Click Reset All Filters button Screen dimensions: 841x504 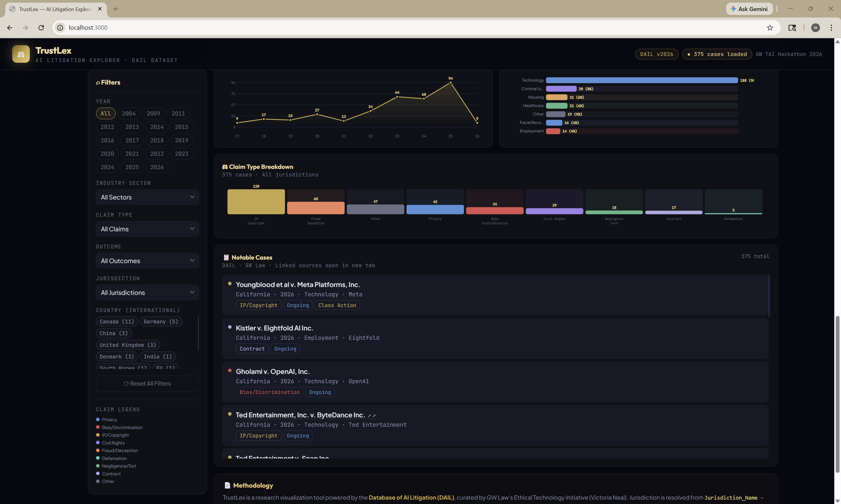coord(147,384)
